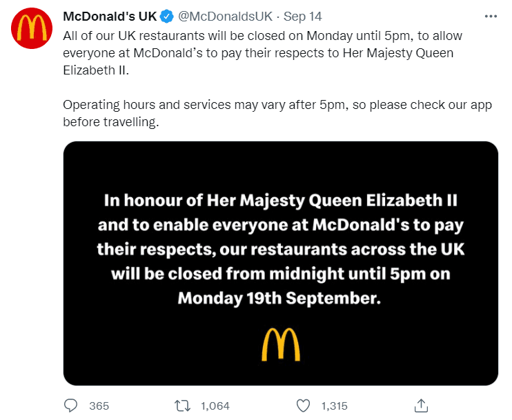Click the "before travelling." line of text
512x420 pixels.
click(x=111, y=122)
